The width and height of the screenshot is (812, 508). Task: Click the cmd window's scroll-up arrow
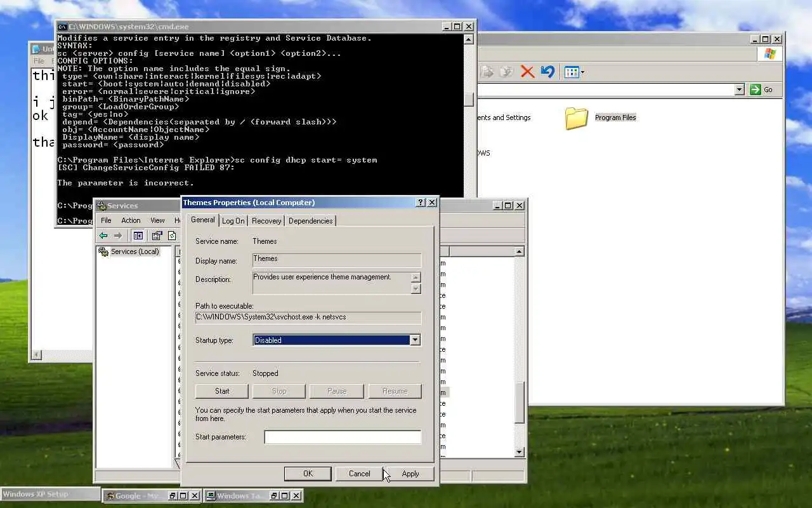point(469,39)
